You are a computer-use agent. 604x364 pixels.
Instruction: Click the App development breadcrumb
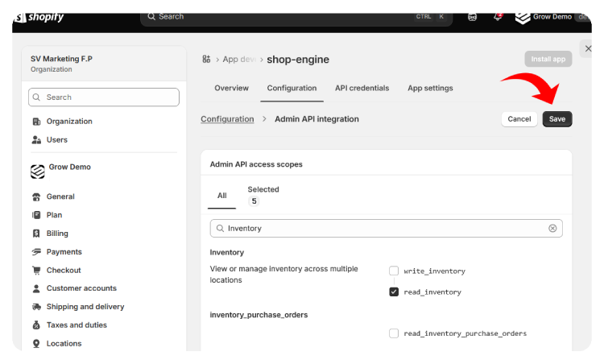click(239, 60)
